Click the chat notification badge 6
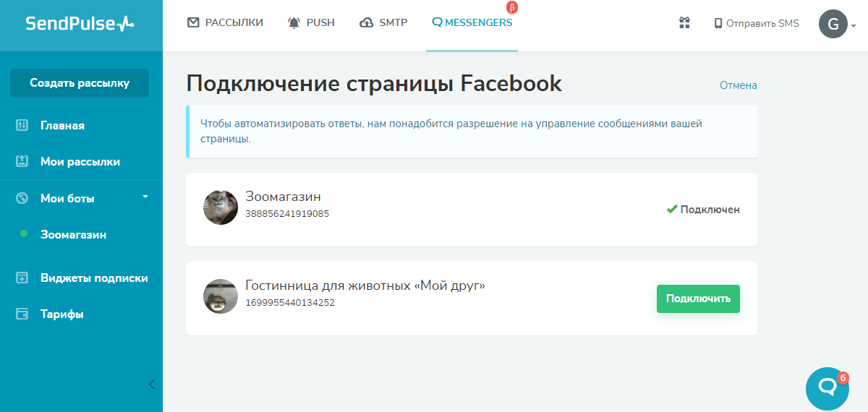 [x=843, y=377]
